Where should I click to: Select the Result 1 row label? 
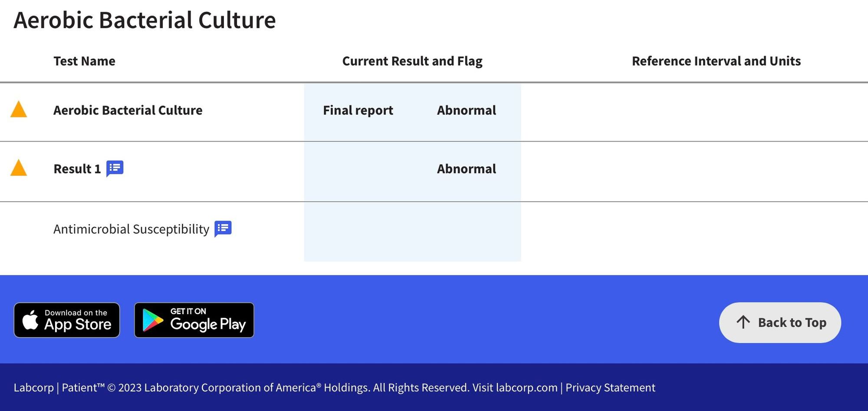(x=77, y=169)
